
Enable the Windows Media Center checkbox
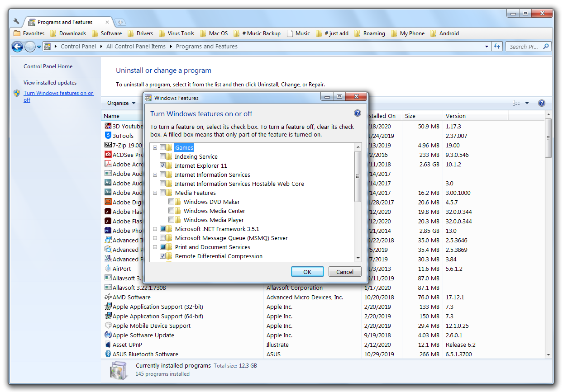click(171, 211)
